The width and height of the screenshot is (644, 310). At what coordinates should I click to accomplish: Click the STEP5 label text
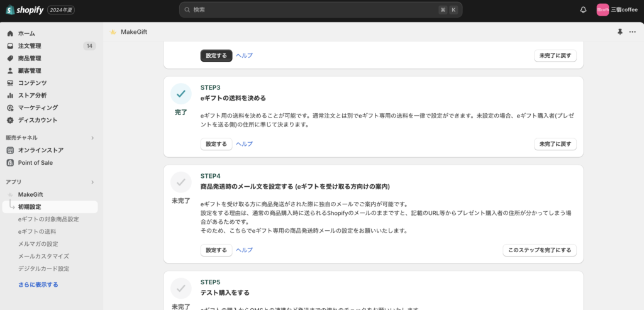pyautogui.click(x=210, y=282)
